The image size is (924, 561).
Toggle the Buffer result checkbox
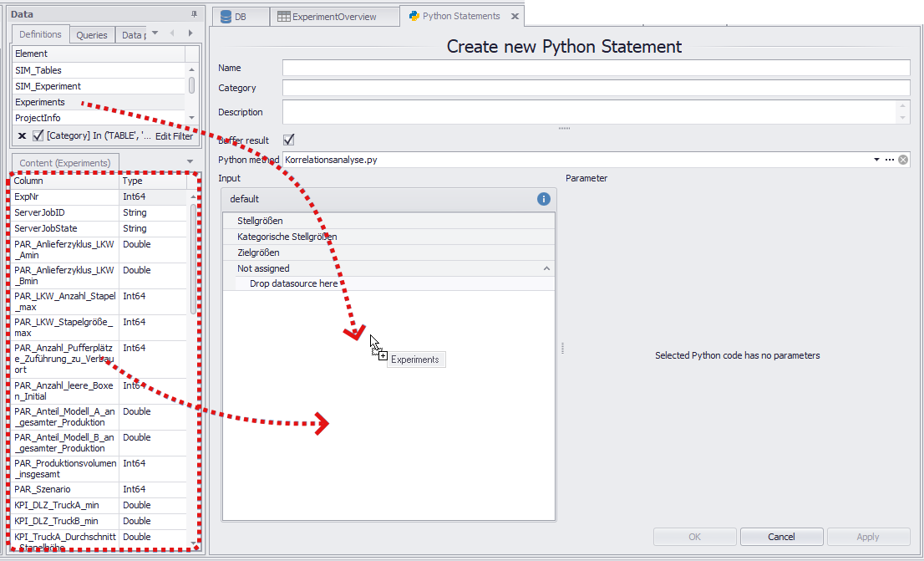288,140
